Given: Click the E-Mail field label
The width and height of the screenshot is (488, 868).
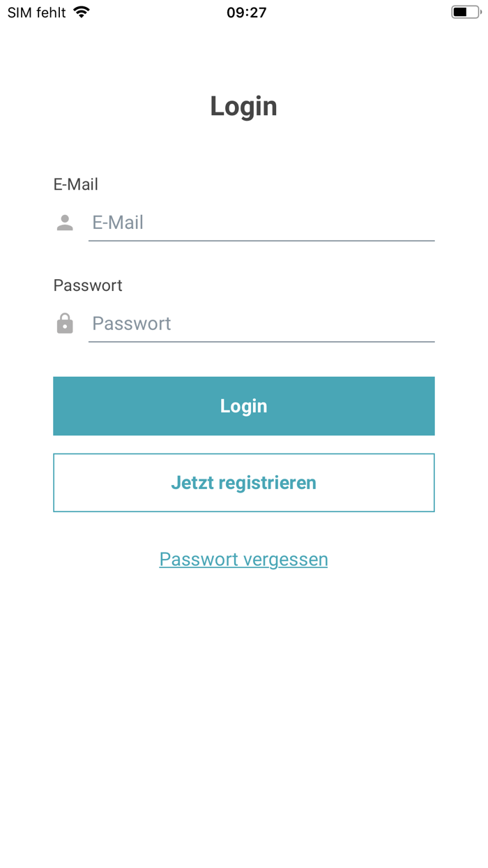Looking at the screenshot, I should [x=76, y=184].
